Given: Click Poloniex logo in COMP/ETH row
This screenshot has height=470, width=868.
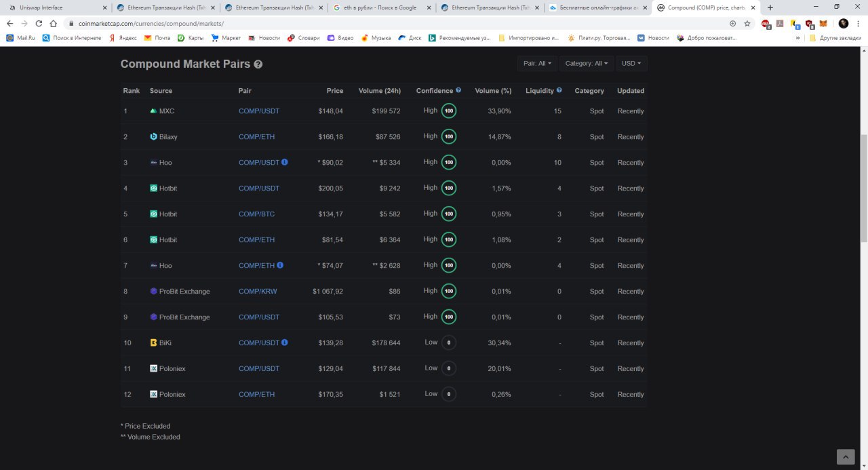Looking at the screenshot, I should pos(153,394).
